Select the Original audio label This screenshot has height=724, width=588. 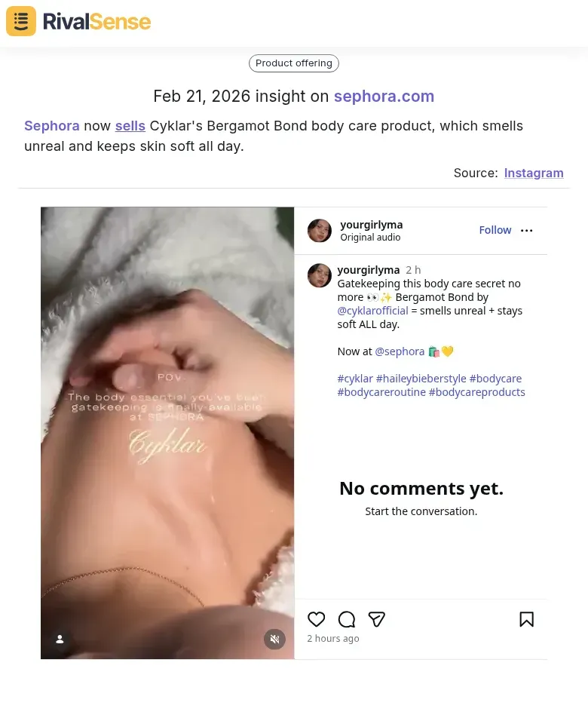point(369,237)
